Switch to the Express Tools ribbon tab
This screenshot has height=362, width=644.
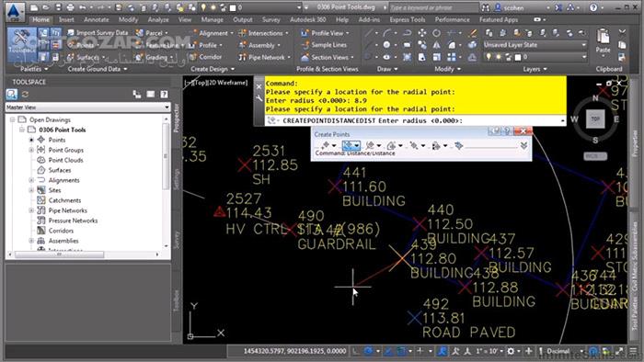[408, 19]
